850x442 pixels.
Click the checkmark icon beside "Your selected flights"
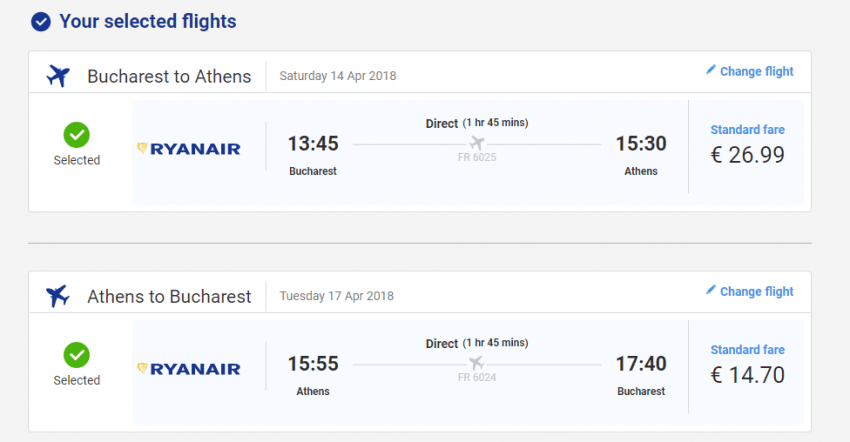point(41,21)
